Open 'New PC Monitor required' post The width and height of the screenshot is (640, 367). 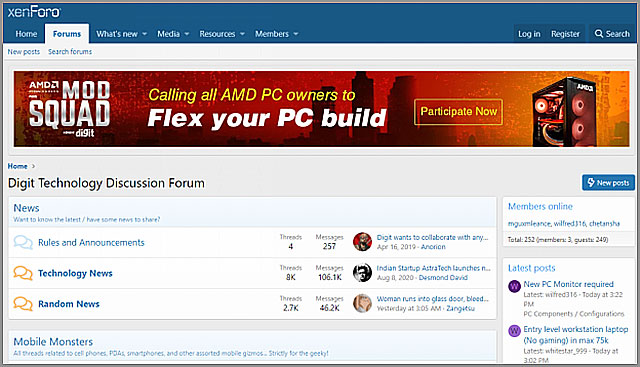pyautogui.click(x=569, y=284)
